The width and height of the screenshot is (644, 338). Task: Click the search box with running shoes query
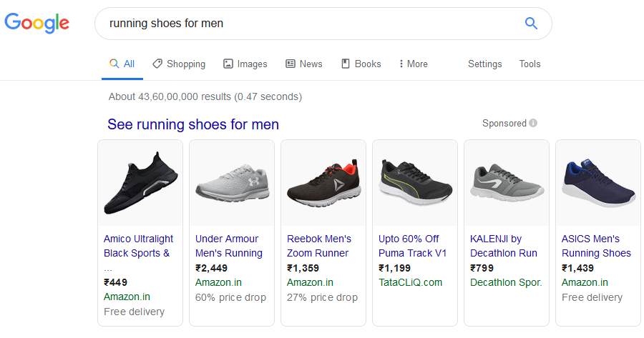pos(308,24)
